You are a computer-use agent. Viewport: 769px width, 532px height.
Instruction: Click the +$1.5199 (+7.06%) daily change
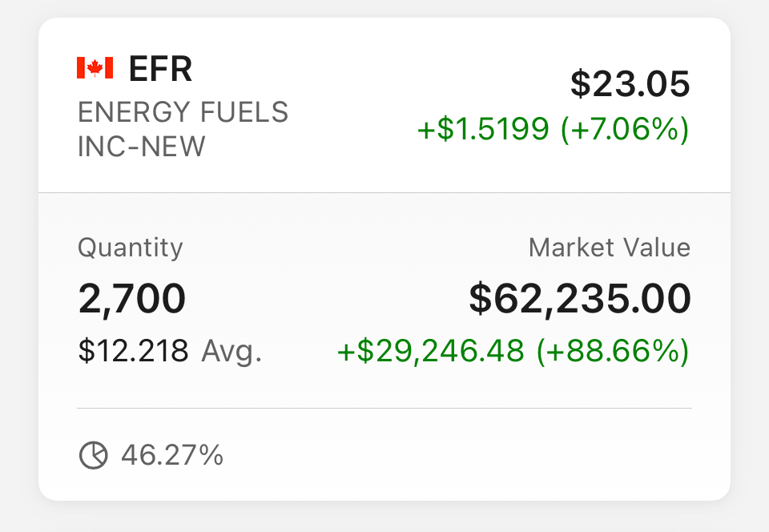554,129
